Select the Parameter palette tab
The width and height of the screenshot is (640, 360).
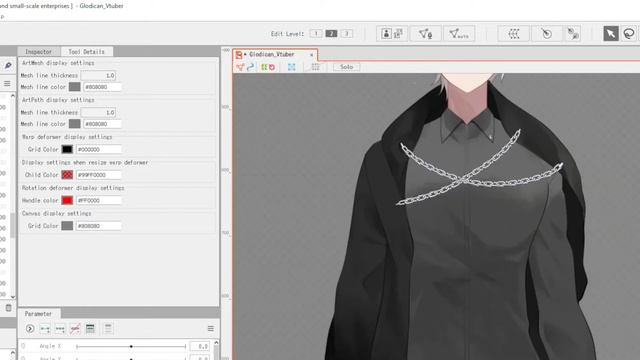pyautogui.click(x=38, y=314)
